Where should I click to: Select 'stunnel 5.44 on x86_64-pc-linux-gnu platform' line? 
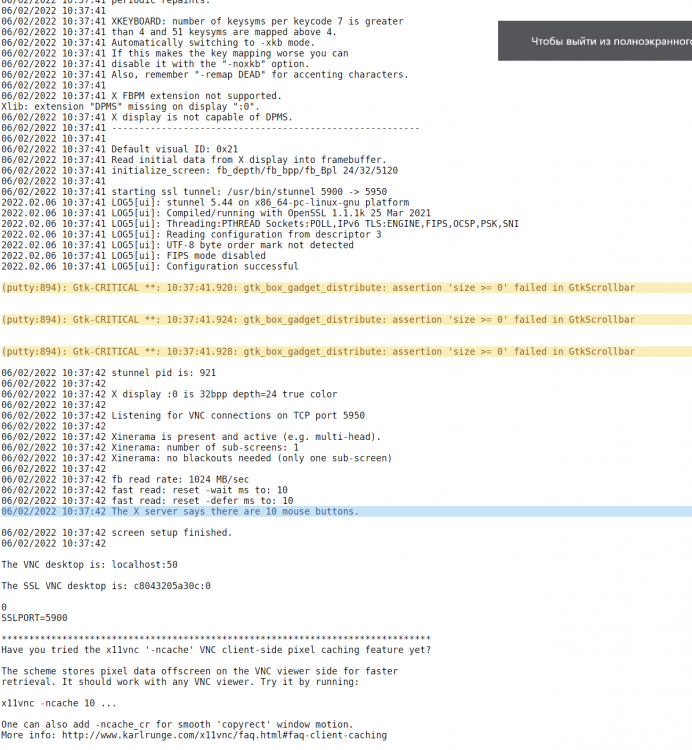pos(205,202)
